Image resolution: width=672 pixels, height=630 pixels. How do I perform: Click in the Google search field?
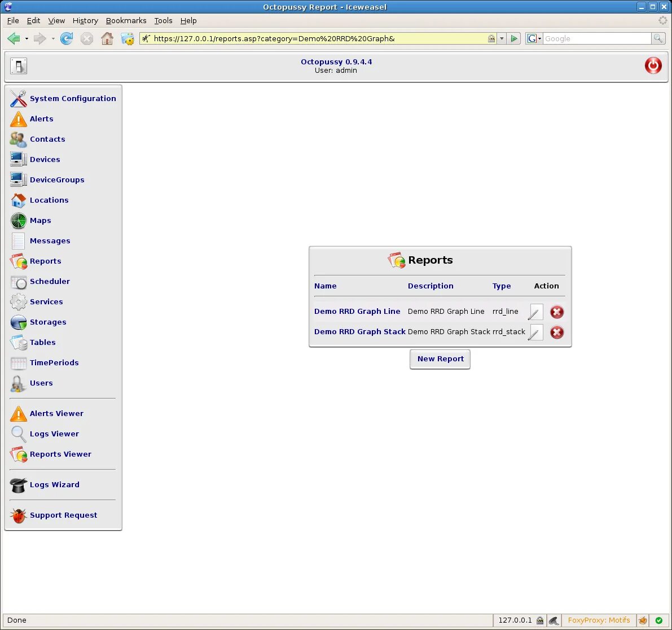[597, 38]
